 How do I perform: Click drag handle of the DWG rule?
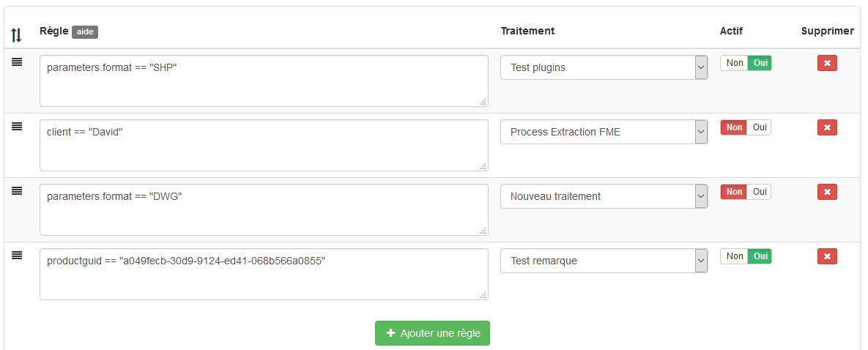tap(17, 190)
